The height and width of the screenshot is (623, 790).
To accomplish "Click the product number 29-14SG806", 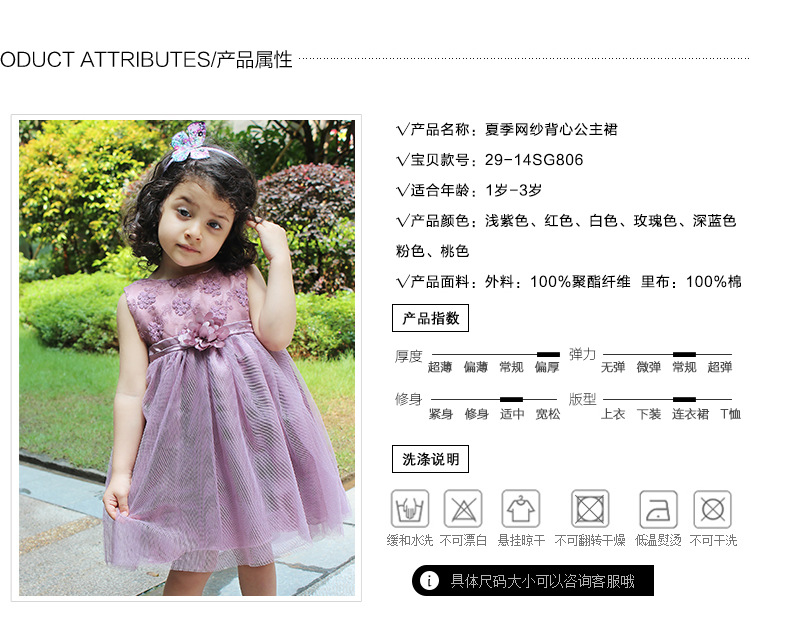I will [534, 160].
